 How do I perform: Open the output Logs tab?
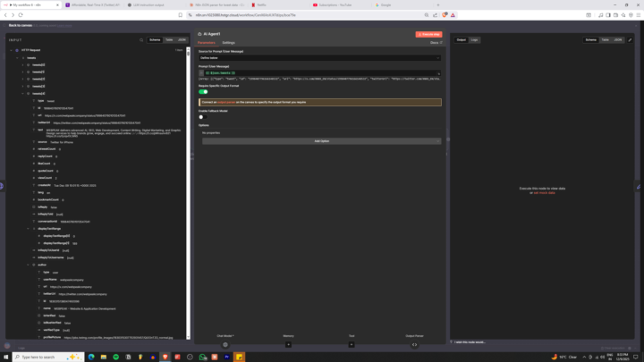pyautogui.click(x=474, y=40)
